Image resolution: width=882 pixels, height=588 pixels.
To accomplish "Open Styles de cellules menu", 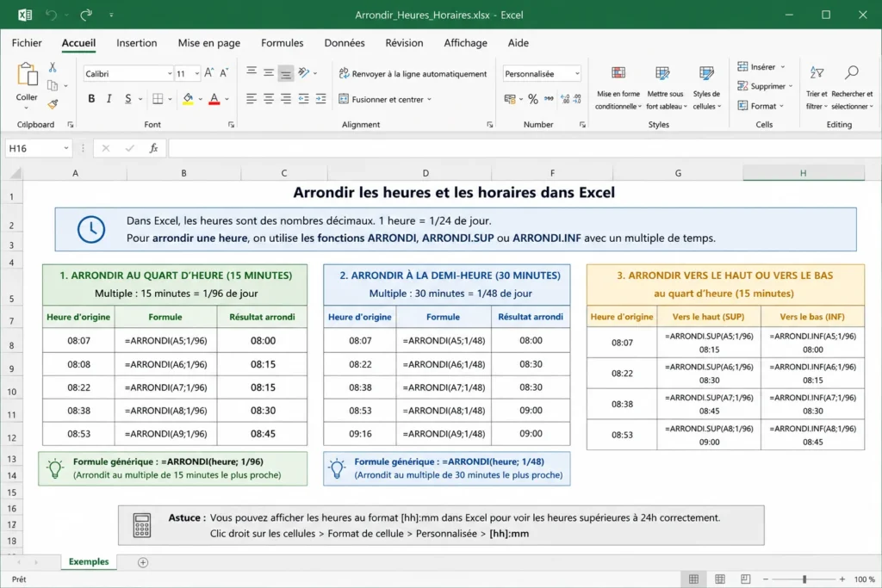I will [x=706, y=88].
